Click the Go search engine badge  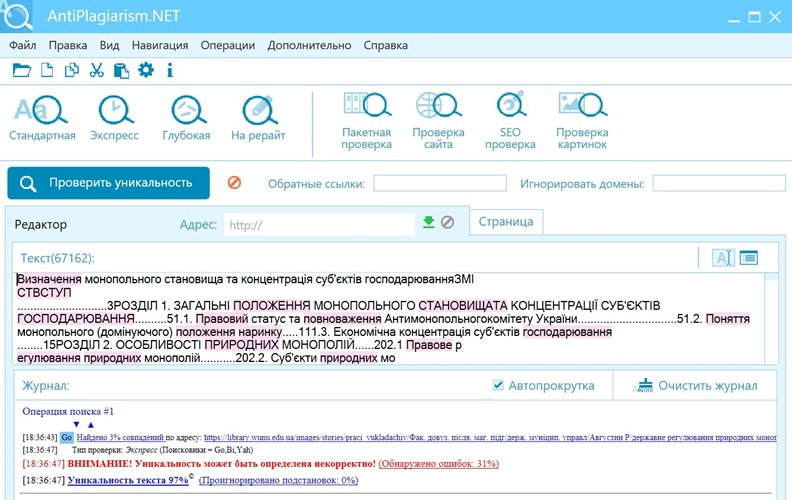(x=67, y=437)
